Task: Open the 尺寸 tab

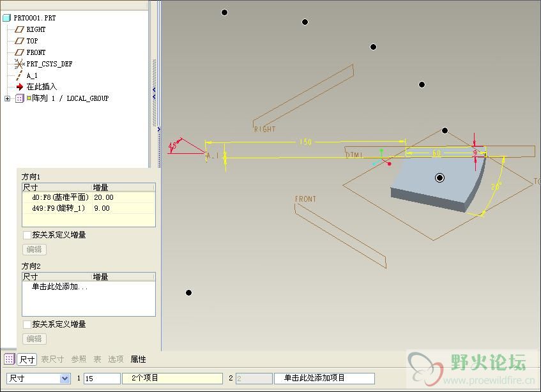Action: coord(27,359)
